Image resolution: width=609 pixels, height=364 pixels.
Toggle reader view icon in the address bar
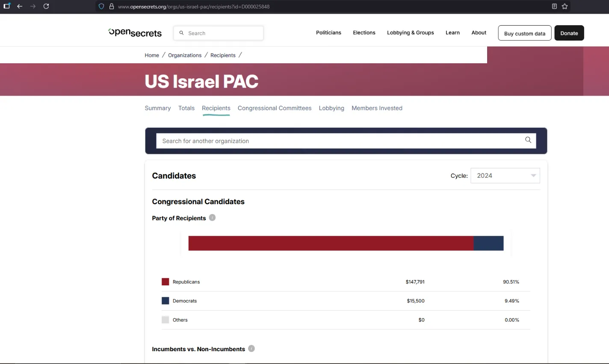point(554,6)
